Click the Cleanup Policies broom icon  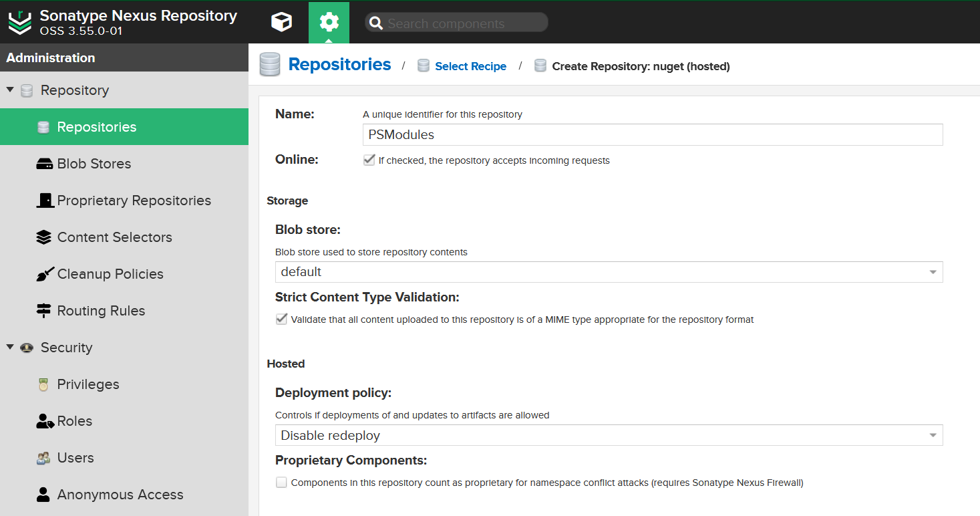click(x=45, y=274)
